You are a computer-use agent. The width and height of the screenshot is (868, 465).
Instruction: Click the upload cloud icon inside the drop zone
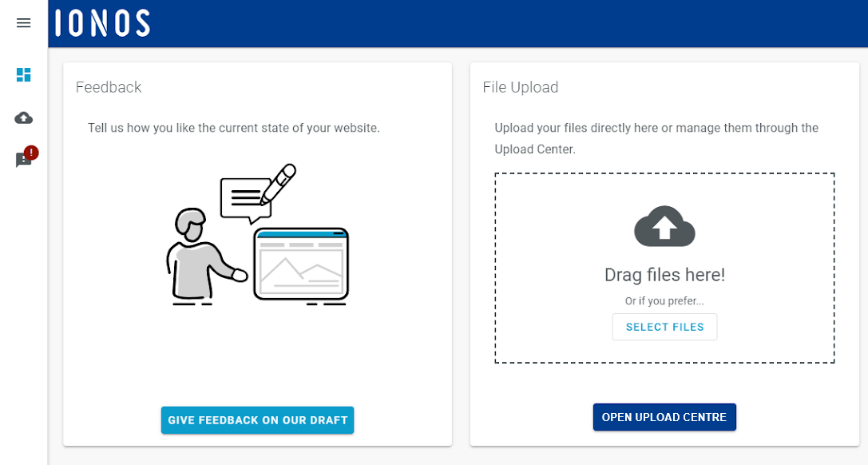click(x=664, y=226)
